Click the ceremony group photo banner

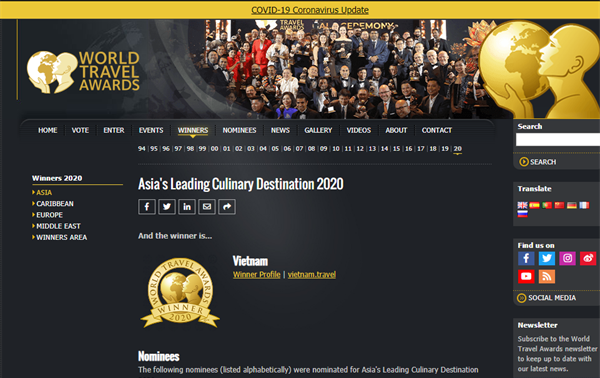(x=341, y=69)
